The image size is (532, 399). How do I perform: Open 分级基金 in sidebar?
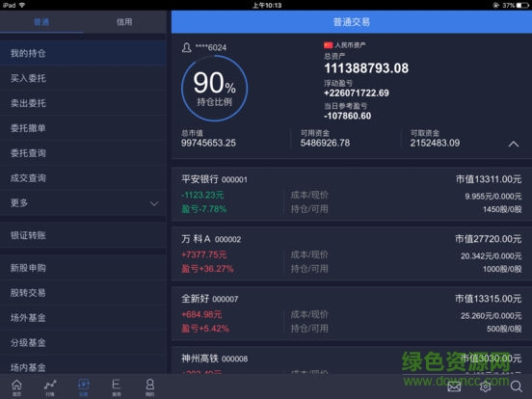83,342
